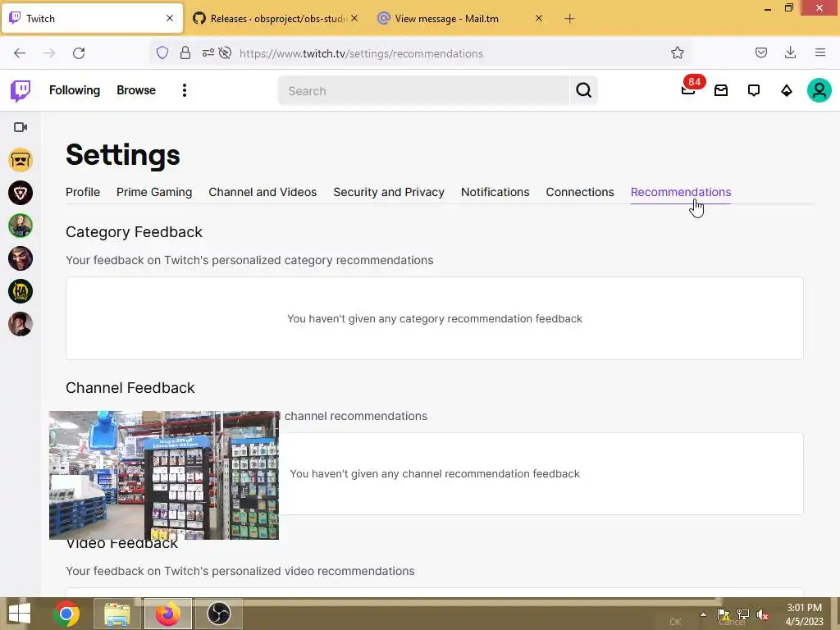Viewport: 840px width, 630px height.
Task: Click the Get Bits diamond icon
Action: 787,90
